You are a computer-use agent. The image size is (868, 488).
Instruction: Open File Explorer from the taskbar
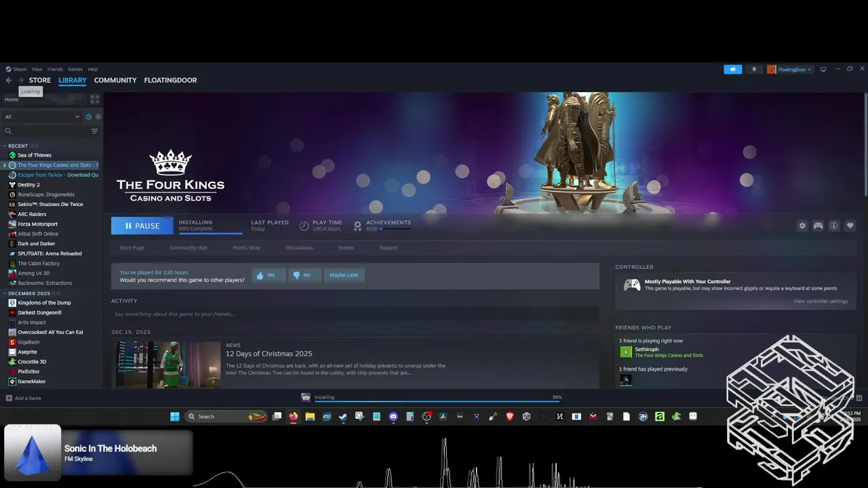click(310, 416)
